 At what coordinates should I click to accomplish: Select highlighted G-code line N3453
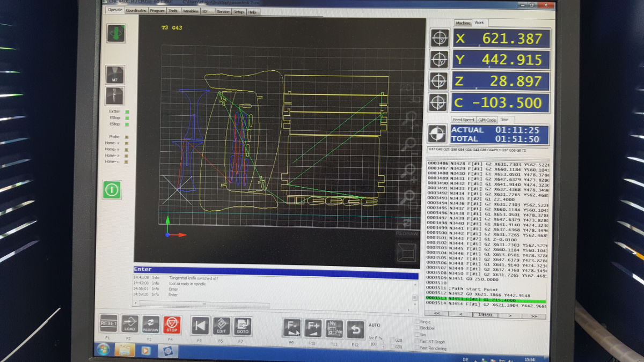pyautogui.click(x=486, y=299)
